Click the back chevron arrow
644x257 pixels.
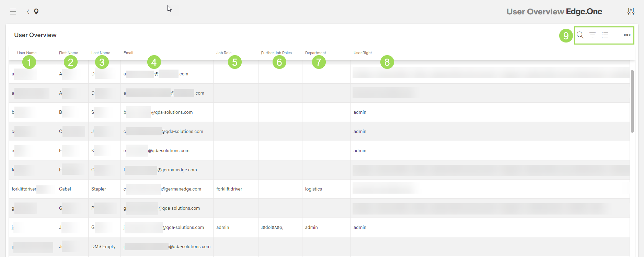point(28,12)
